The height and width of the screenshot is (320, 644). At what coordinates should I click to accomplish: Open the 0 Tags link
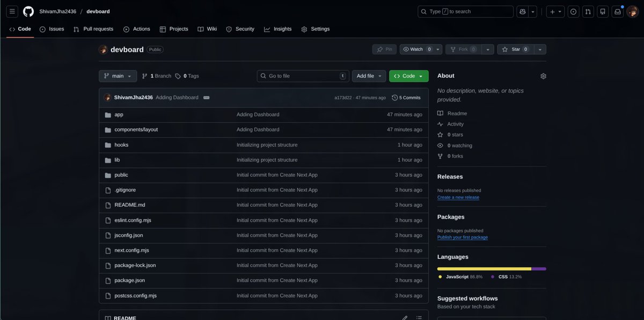pos(187,76)
